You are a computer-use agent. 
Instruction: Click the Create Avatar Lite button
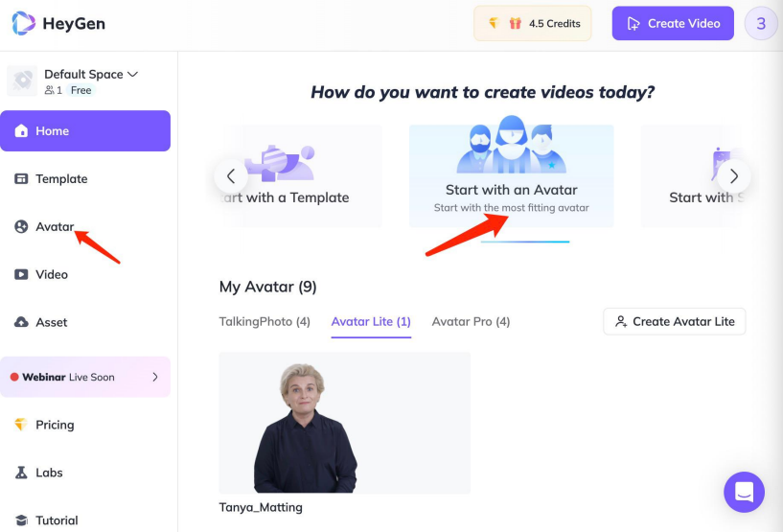click(x=674, y=322)
